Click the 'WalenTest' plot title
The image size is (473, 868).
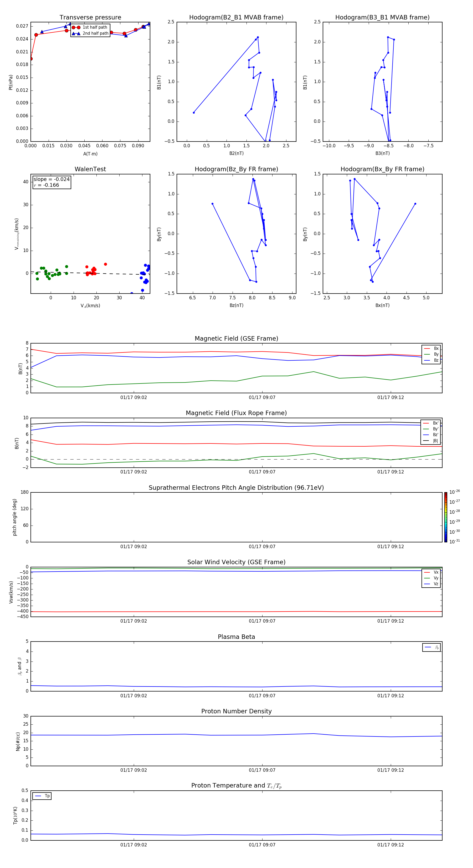pyautogui.click(x=90, y=169)
